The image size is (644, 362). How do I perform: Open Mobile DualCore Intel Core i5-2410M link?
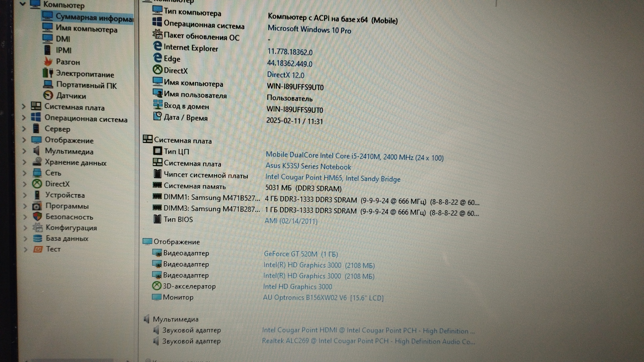[355, 156]
